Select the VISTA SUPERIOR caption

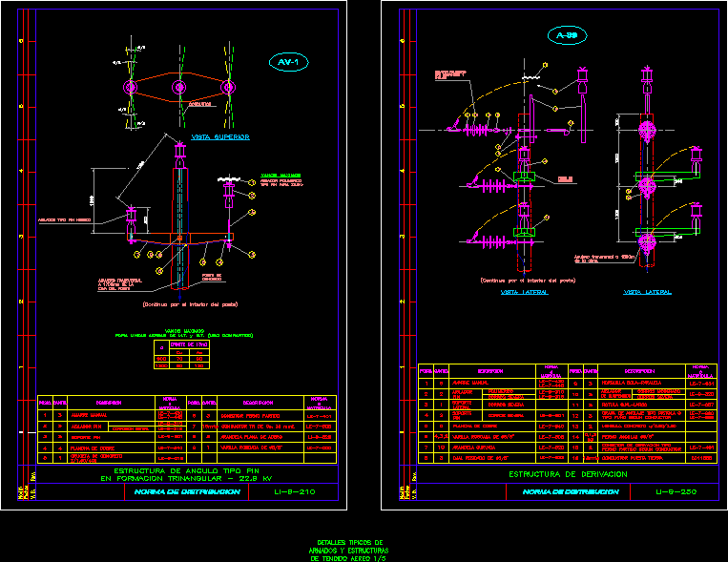tap(220, 137)
